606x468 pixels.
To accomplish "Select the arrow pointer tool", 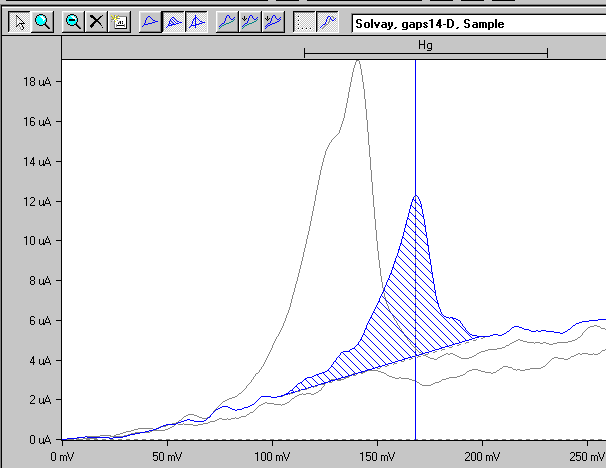I will pyautogui.click(x=19, y=22).
